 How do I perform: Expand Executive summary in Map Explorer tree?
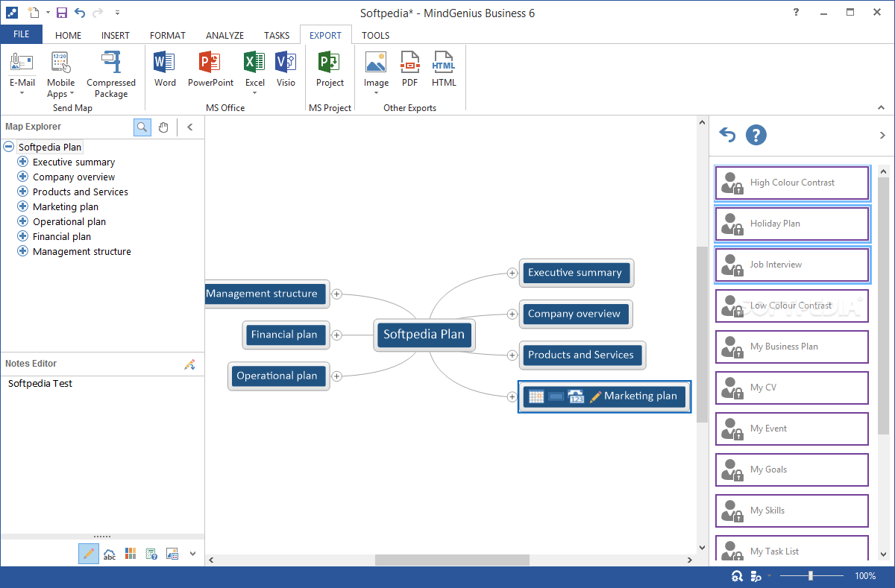[x=22, y=162]
